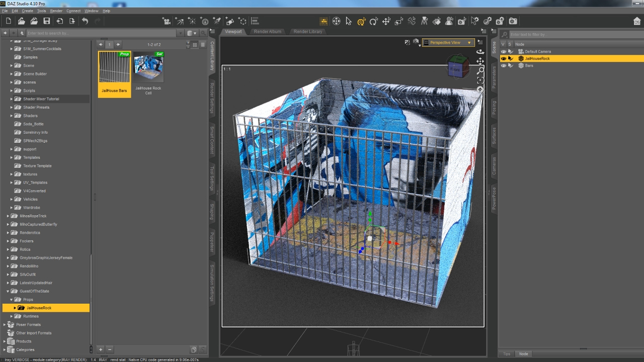The height and width of the screenshot is (362, 644).
Task: Toggle selectability of Default Camera
Action: click(x=511, y=51)
